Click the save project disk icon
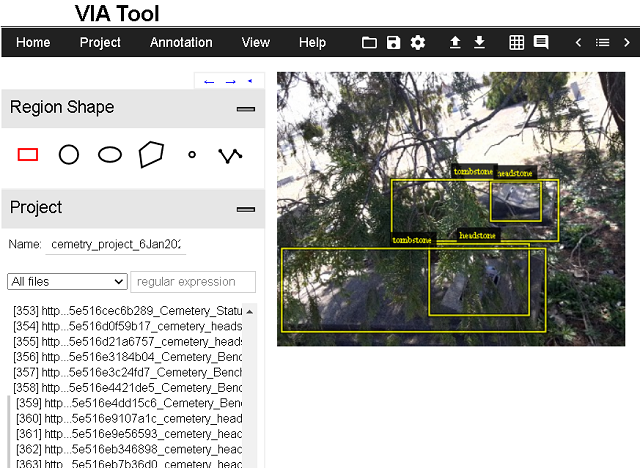 (393, 42)
